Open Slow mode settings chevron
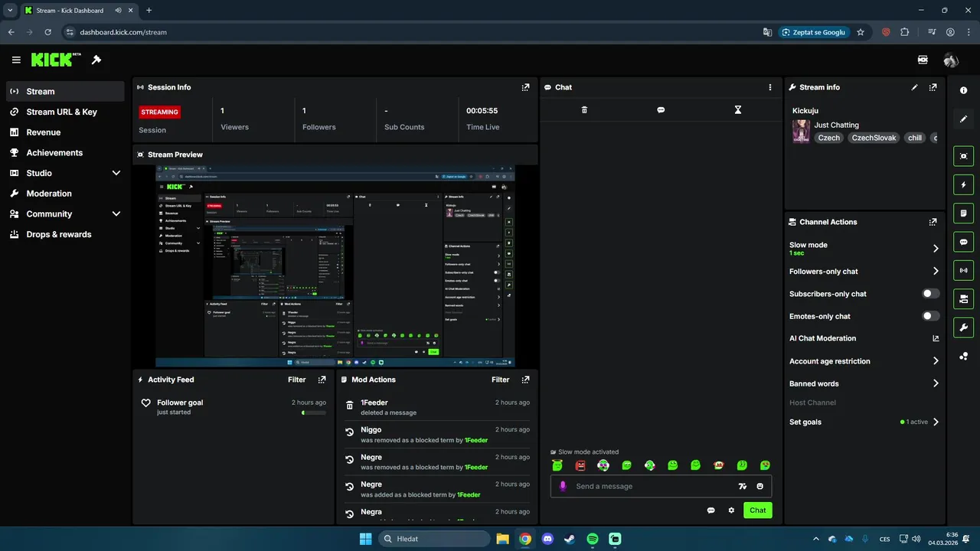980x551 pixels. click(936, 248)
